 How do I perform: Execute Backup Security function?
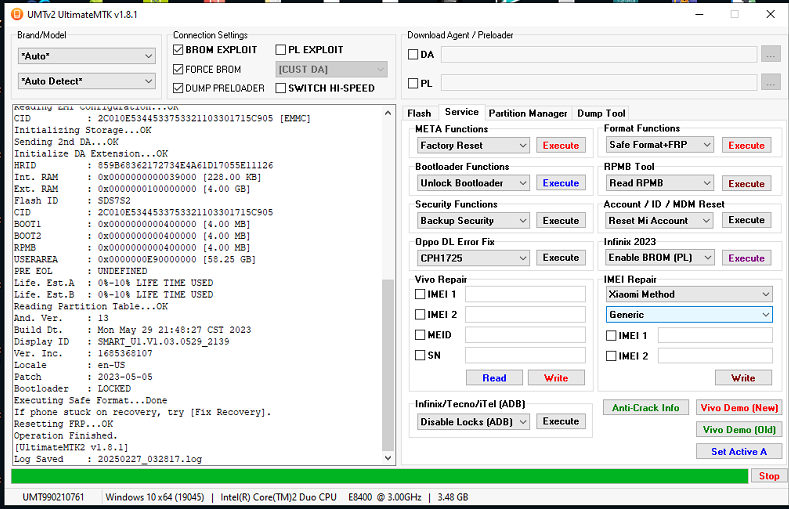(x=561, y=220)
